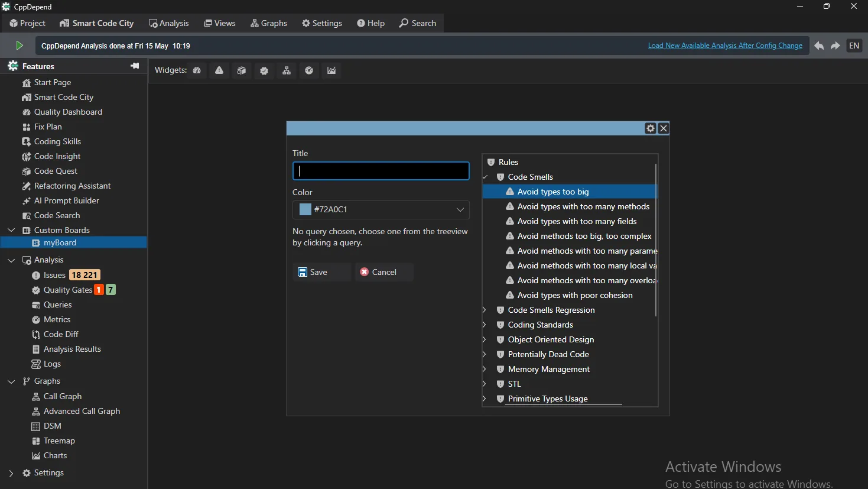Open the Analysis menu

tap(169, 23)
